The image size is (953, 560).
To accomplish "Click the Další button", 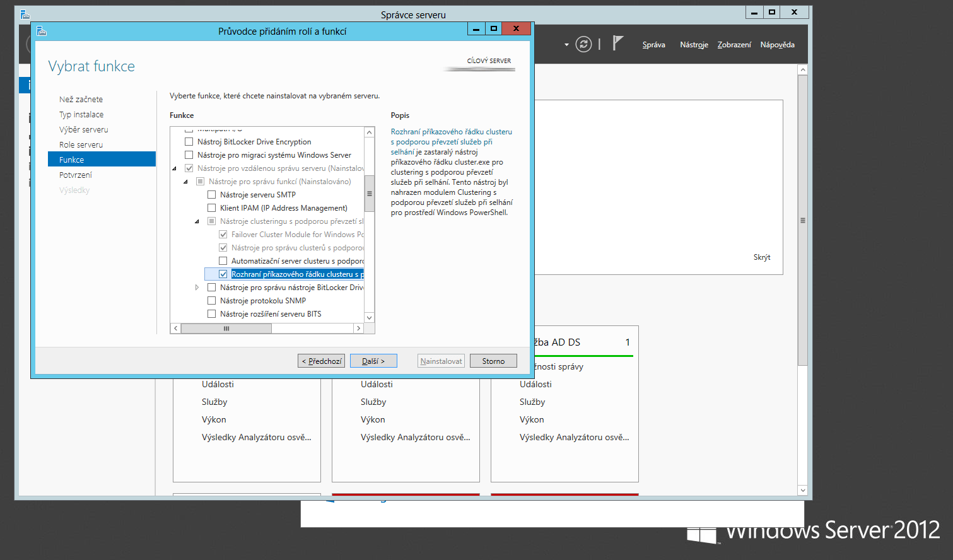I will pyautogui.click(x=373, y=361).
